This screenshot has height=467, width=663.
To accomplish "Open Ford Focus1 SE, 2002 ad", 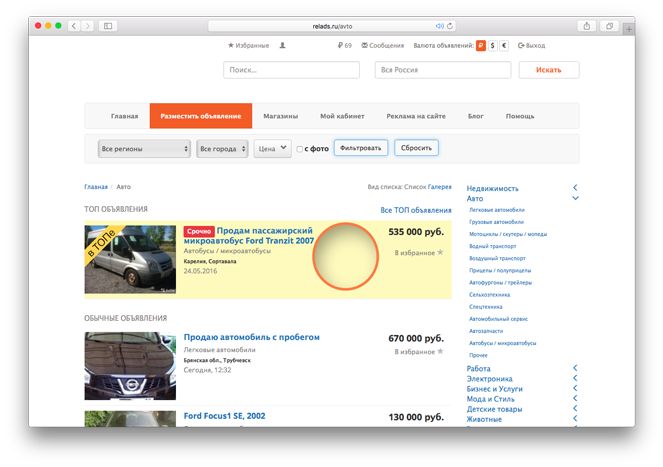I will [x=225, y=416].
